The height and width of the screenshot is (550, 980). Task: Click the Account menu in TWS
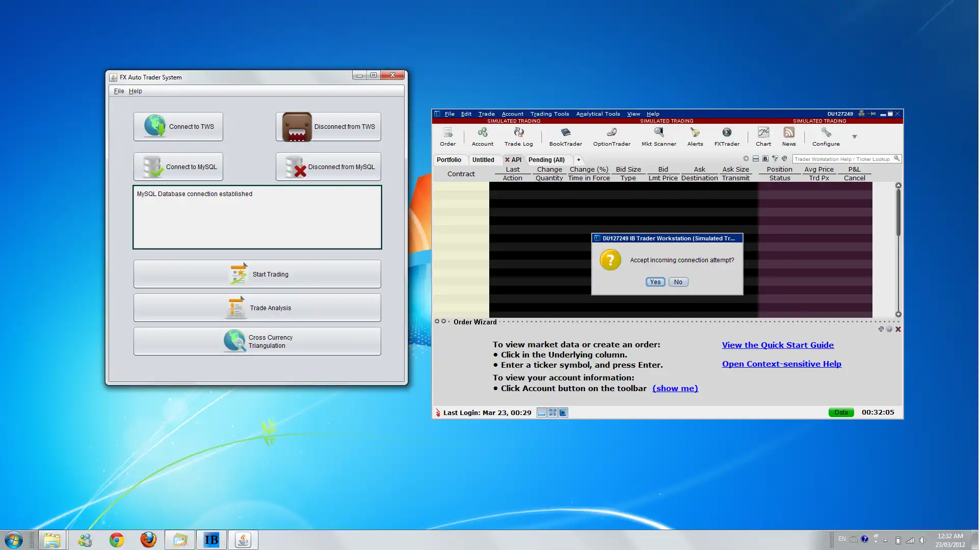(x=512, y=113)
